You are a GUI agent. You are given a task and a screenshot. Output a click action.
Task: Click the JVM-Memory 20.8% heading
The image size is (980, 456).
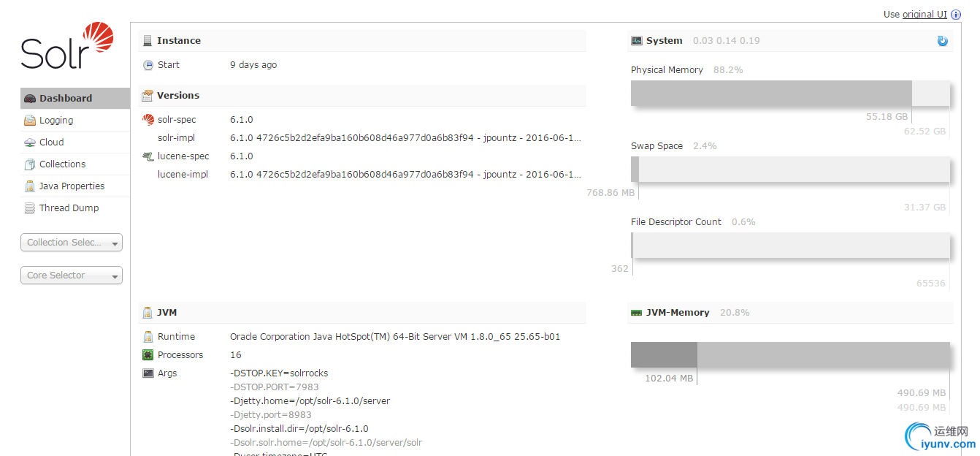pyautogui.click(x=698, y=313)
